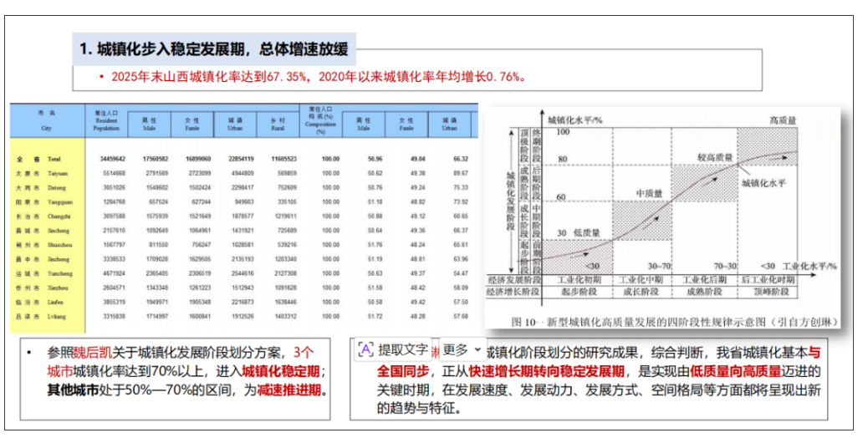Click the 提取文字 button label
This screenshot has height=438, width=868.
[403, 349]
